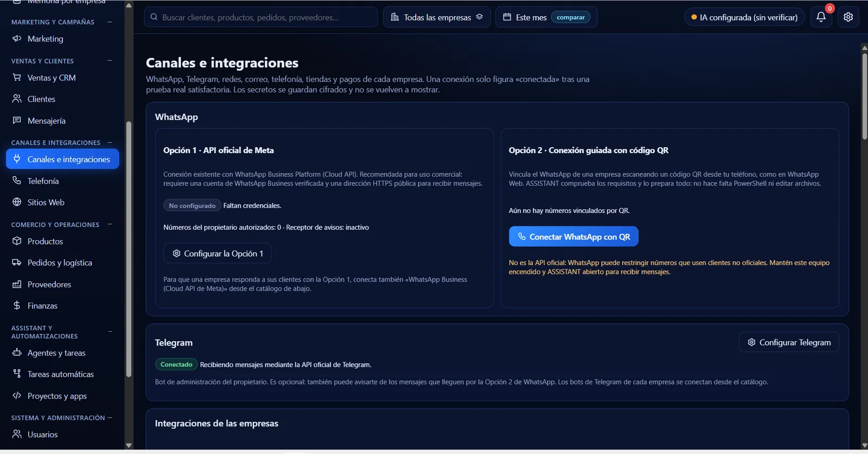The image size is (868, 454).
Task: Open settings gear icon in top bar
Action: pos(848,17)
